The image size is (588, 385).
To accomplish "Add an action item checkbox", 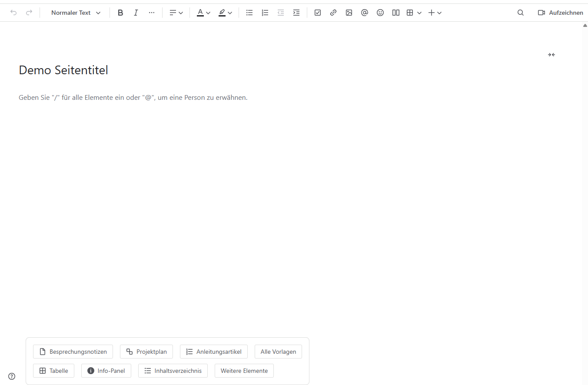I will click(318, 13).
